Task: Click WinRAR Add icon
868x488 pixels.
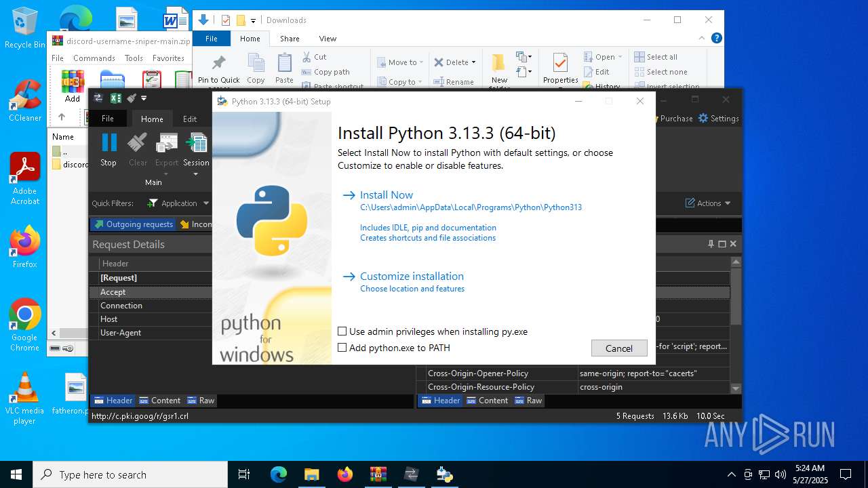Action: tap(73, 86)
